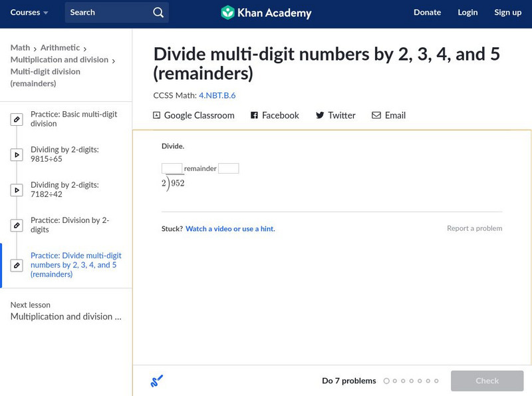Click the first progress dot

coord(388,381)
